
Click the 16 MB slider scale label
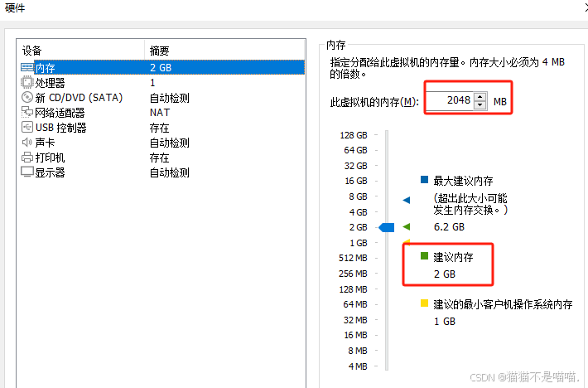tap(355, 335)
